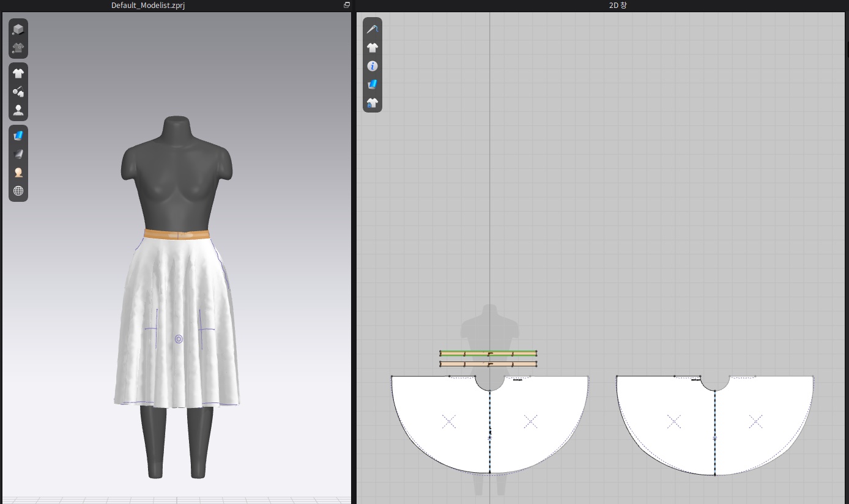Viewport: 849px width, 504px height.
Task: Toggle seamline display with needle icon
Action: (x=372, y=29)
